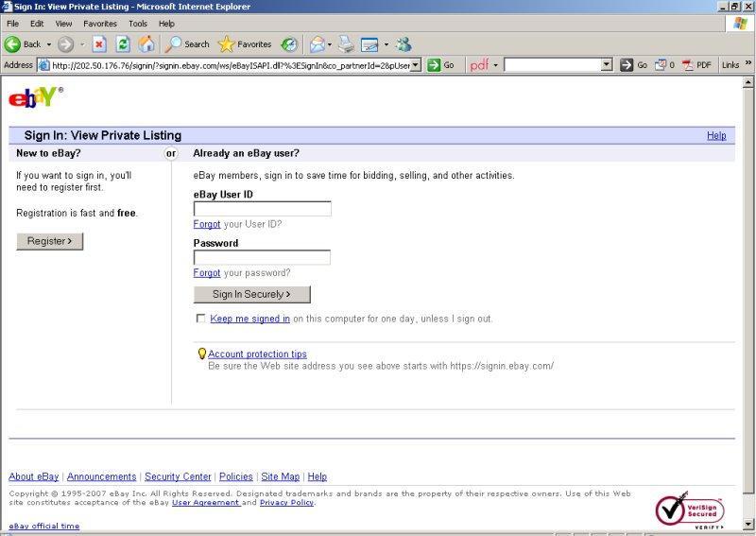The image size is (756, 536).
Task: Open the User Agreement link
Action: [206, 503]
